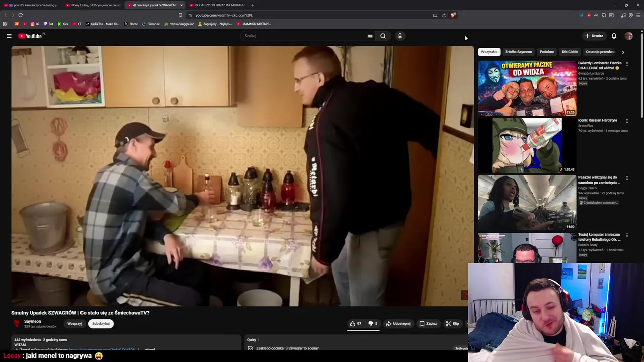Select the Dla Ciebie filter chip
Viewport: 644px width, 362px height.
570,52
